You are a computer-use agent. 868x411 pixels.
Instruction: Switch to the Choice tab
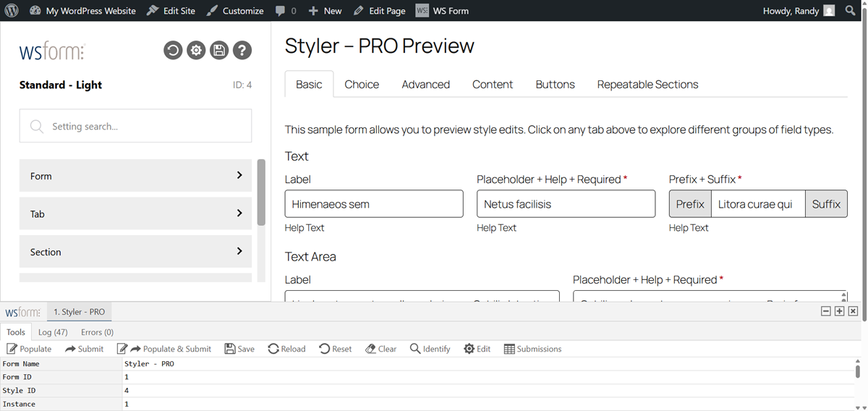point(362,85)
